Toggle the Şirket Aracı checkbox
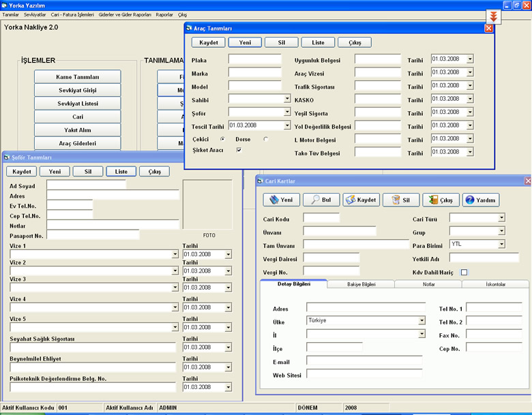The height and width of the screenshot is (415, 532). pyautogui.click(x=239, y=150)
